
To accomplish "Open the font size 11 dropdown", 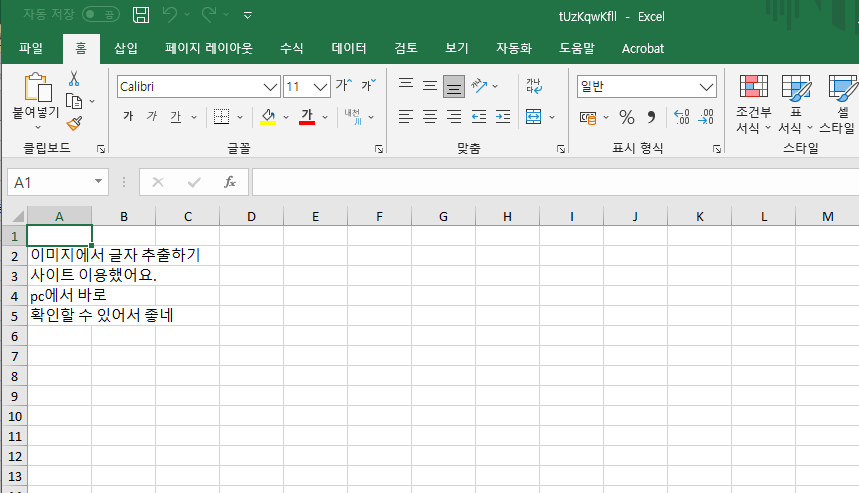I will pos(320,87).
